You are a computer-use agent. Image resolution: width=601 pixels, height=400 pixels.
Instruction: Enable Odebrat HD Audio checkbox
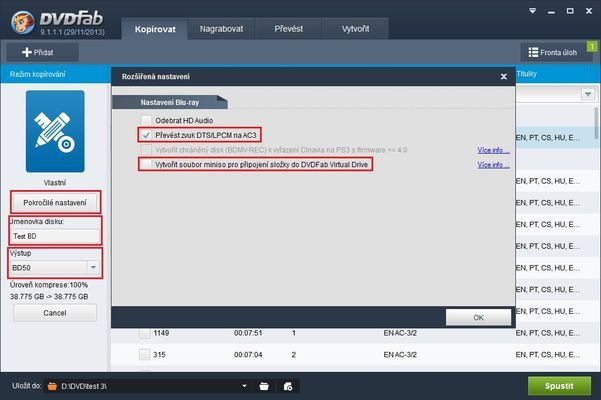coord(146,121)
